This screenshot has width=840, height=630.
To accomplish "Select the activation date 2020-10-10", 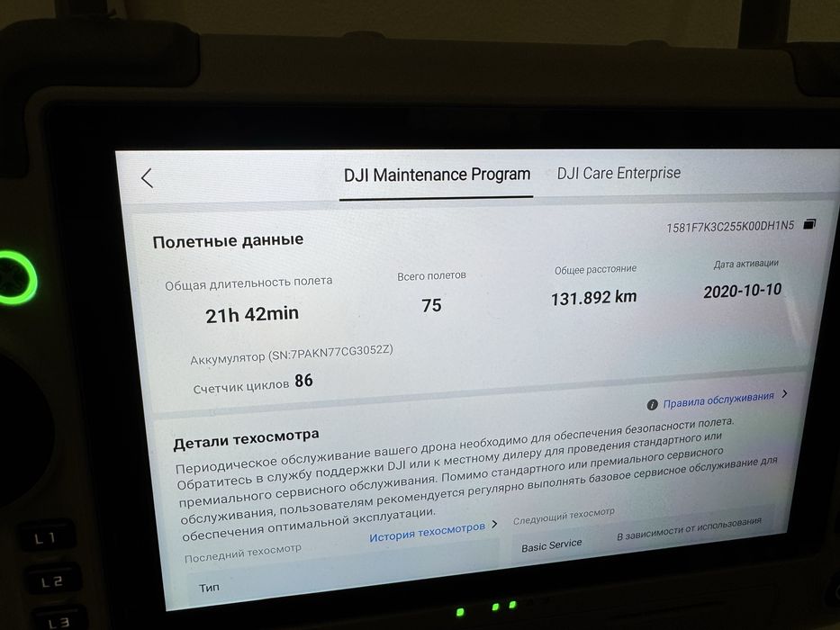I will pos(743,291).
